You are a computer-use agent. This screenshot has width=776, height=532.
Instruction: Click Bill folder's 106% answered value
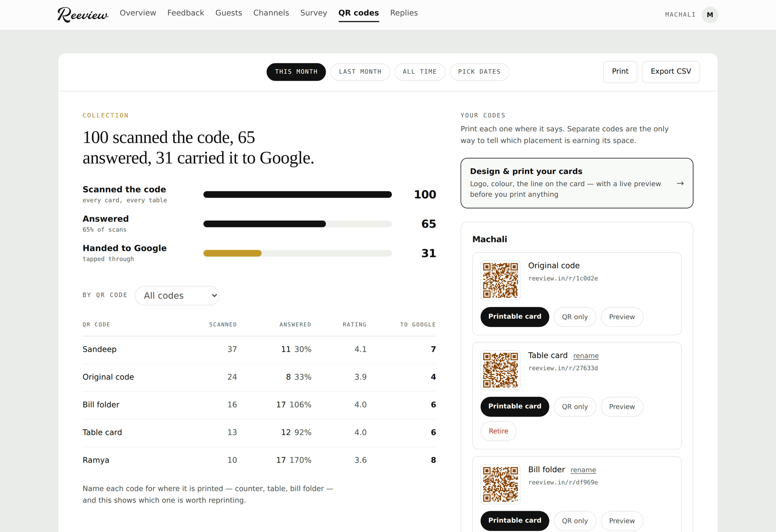(x=301, y=404)
